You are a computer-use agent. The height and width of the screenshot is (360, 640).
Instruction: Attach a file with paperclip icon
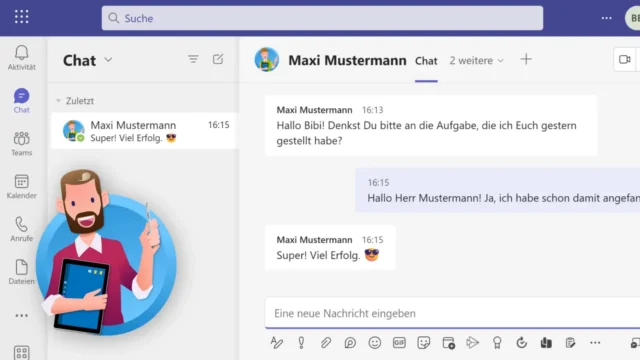pos(326,342)
